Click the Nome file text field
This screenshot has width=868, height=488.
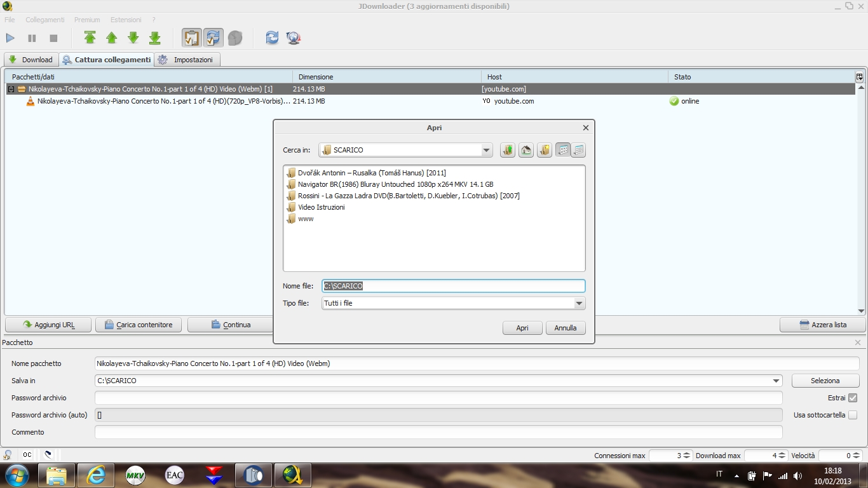tap(453, 286)
